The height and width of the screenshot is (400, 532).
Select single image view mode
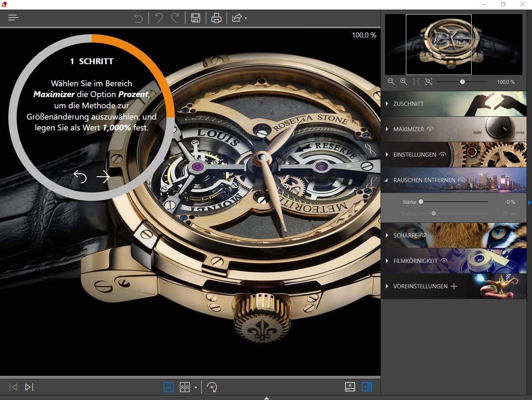(x=169, y=387)
